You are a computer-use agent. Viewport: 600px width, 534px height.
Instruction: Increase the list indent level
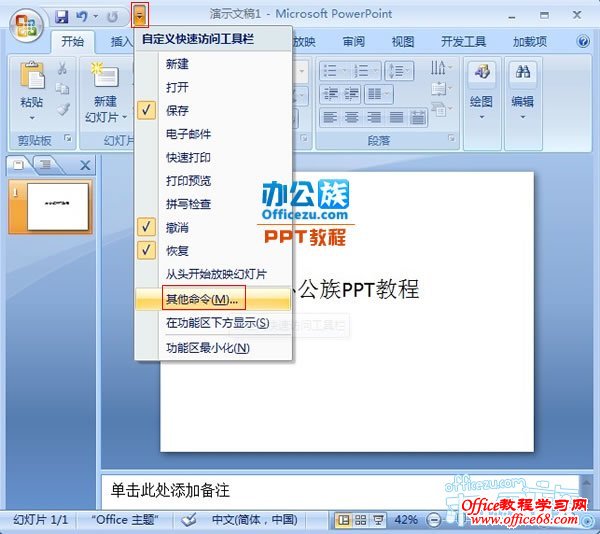coord(351,94)
